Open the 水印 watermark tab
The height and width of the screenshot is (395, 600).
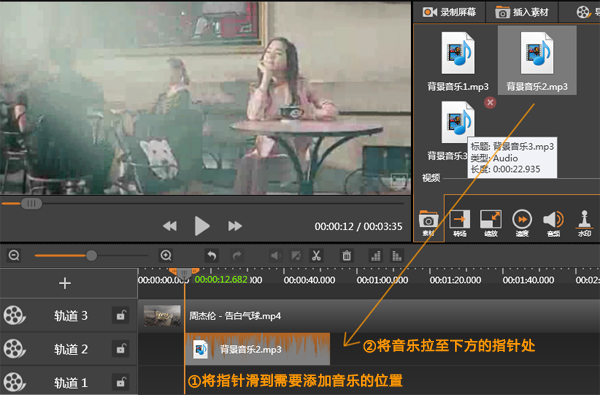[x=584, y=223]
